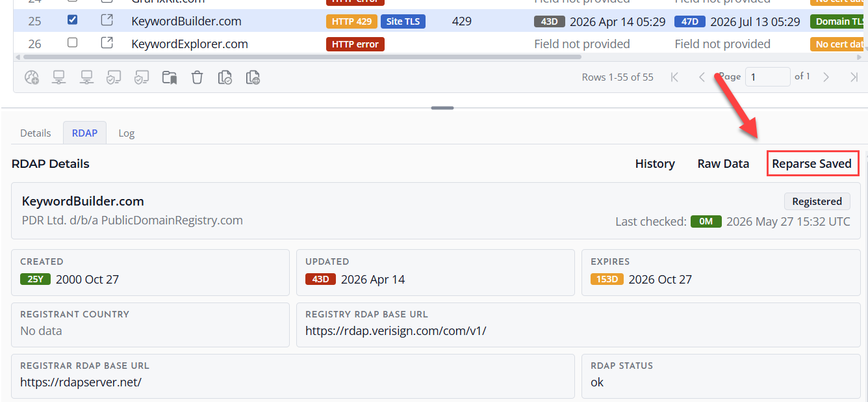Image resolution: width=868 pixels, height=402 pixels.
Task: Click the 2026 Oct 27 expiry date
Action: pyautogui.click(x=660, y=279)
